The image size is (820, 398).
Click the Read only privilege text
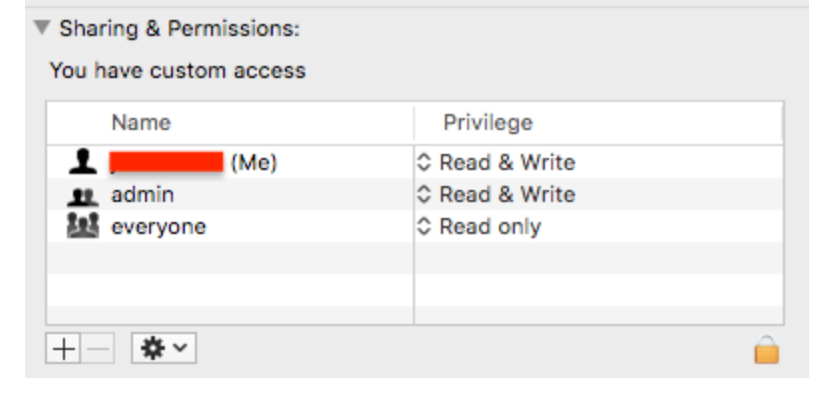(490, 227)
